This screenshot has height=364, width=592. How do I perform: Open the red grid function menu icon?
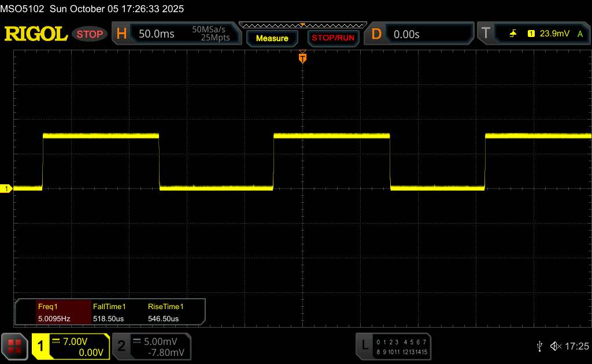15,346
